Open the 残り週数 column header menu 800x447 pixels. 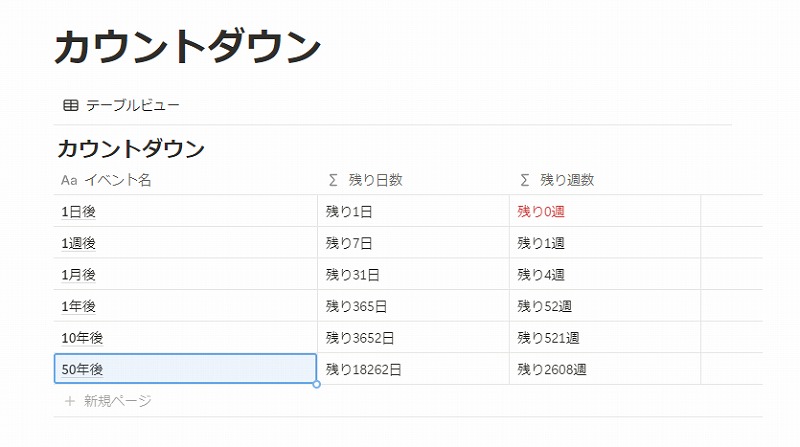(x=567, y=181)
